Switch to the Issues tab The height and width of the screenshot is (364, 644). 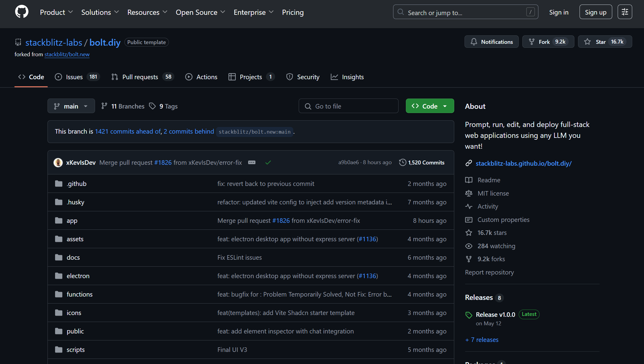coord(74,77)
